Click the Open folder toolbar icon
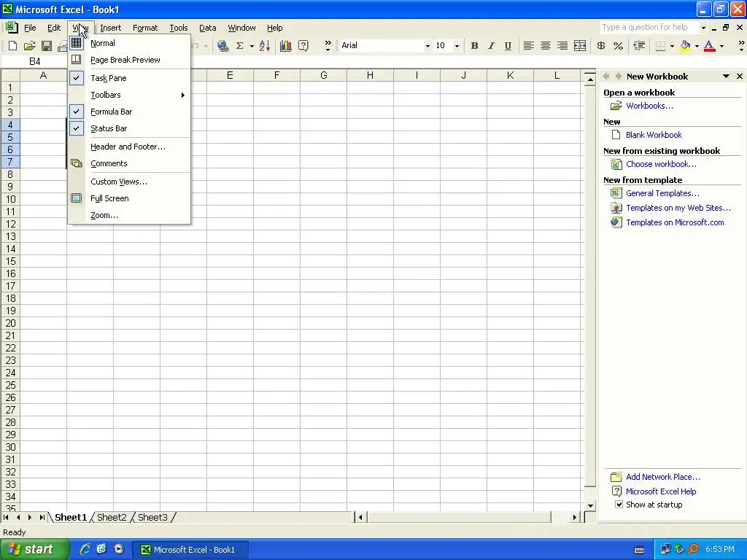 29,46
